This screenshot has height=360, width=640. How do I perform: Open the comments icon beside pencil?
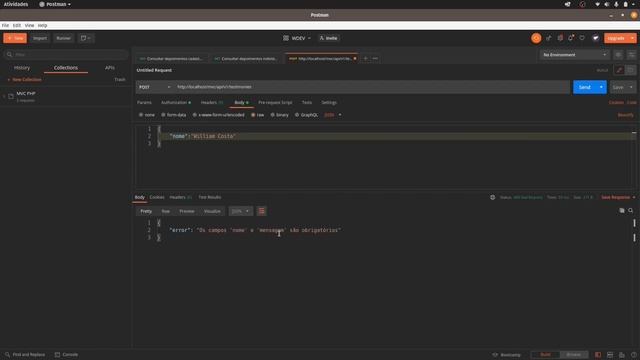click(631, 70)
